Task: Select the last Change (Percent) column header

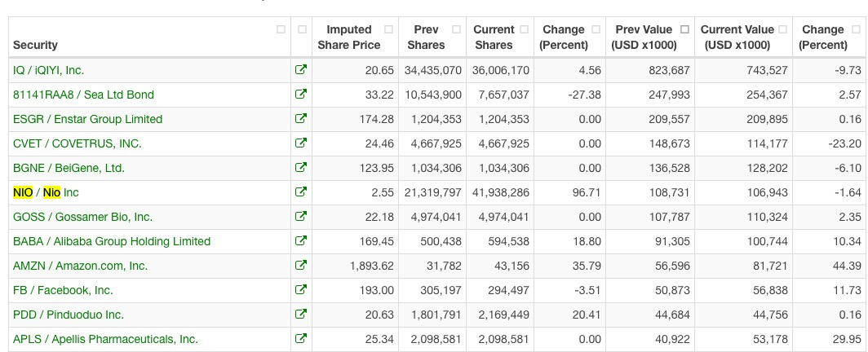Action: pyautogui.click(x=822, y=37)
